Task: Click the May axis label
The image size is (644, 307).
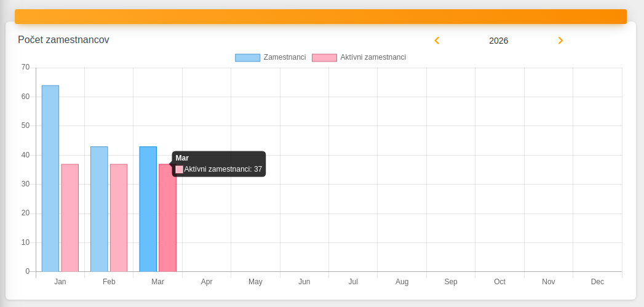Action: 255,282
